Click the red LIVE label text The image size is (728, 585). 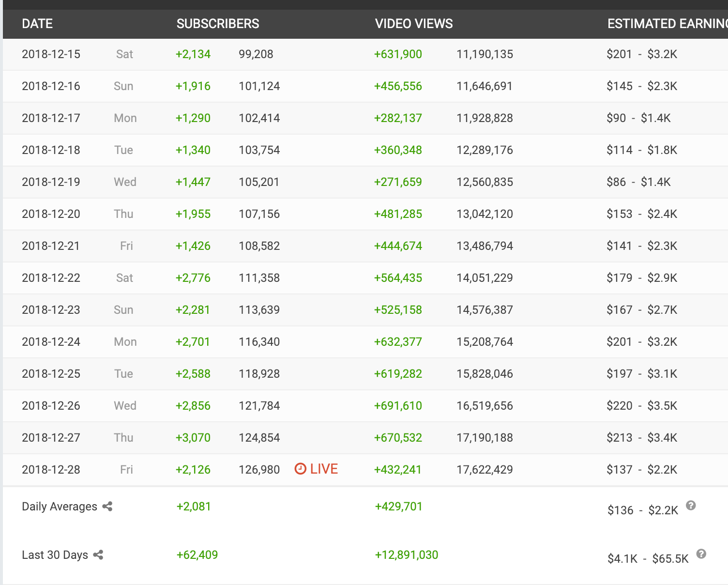(324, 469)
